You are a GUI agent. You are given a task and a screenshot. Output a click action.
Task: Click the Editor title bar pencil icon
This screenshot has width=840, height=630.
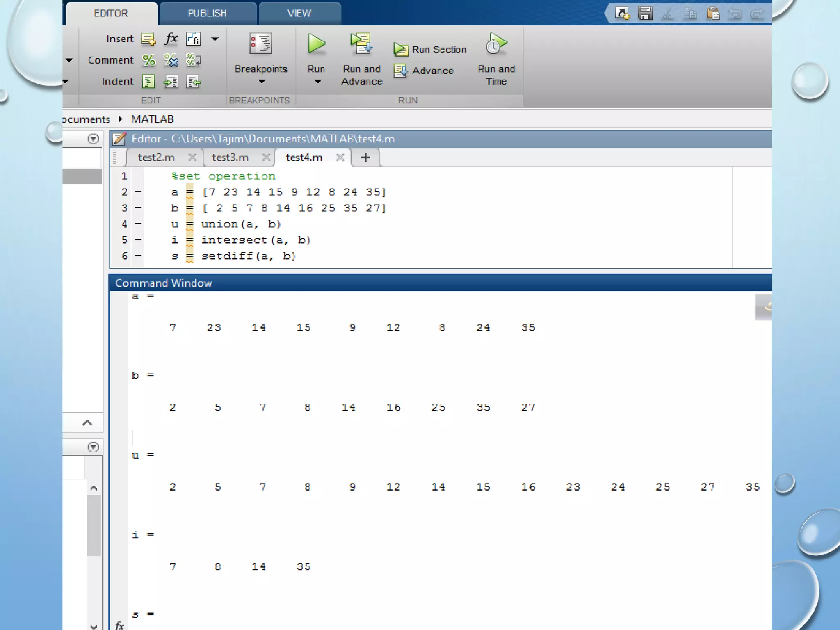point(119,139)
